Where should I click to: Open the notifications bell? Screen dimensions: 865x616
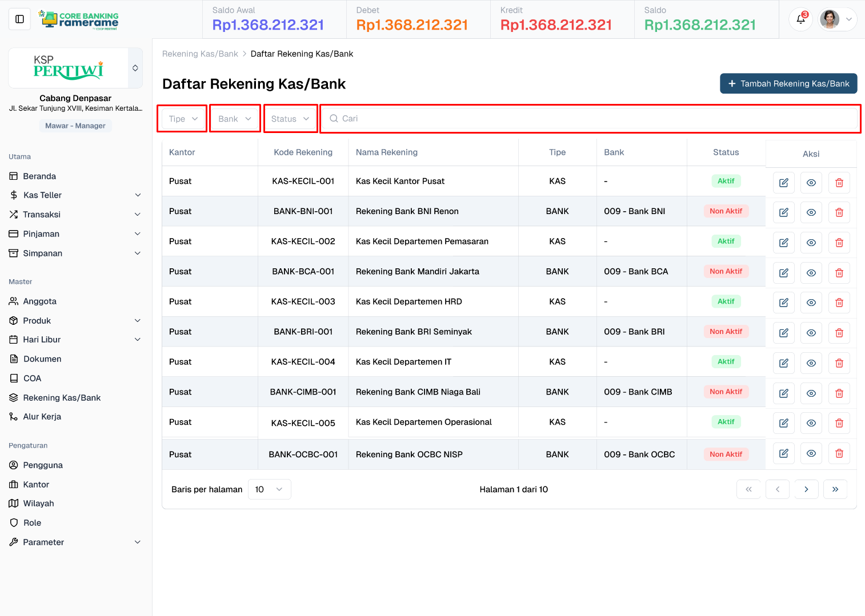(800, 19)
